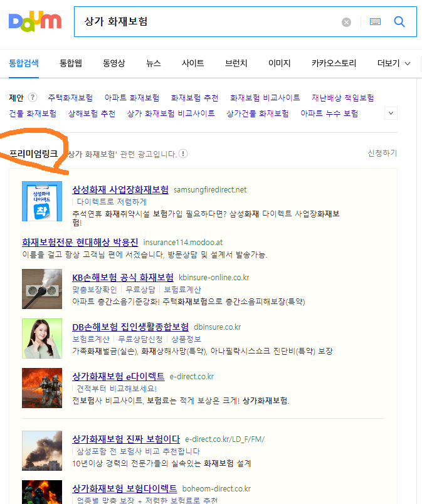Image resolution: width=422 pixels, height=504 pixels.
Task: Open 삼성화재 사업장화재보험 link
Action: coord(120,190)
